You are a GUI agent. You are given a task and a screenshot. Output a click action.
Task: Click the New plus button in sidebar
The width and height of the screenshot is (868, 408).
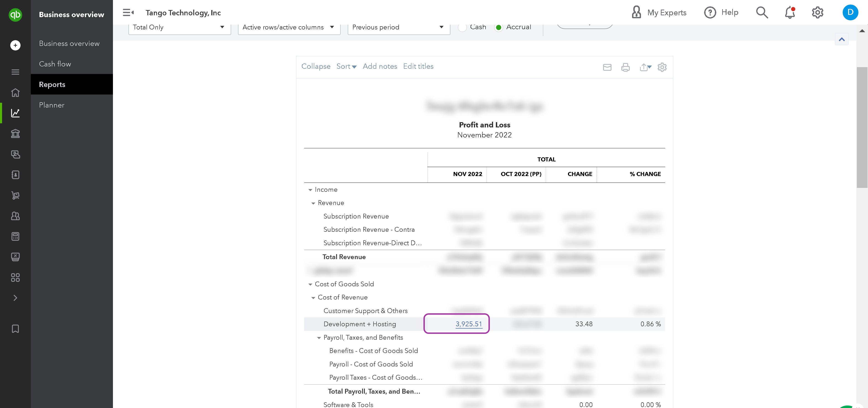15,45
